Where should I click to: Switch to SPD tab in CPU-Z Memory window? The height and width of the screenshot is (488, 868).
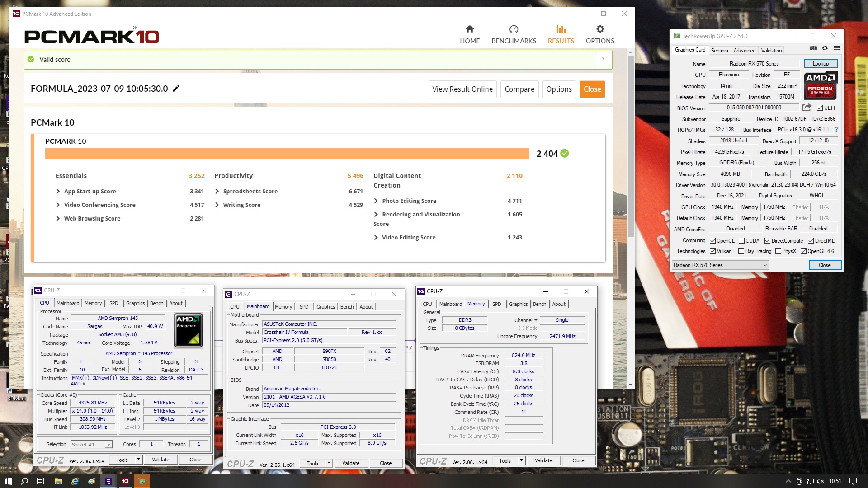(x=496, y=304)
